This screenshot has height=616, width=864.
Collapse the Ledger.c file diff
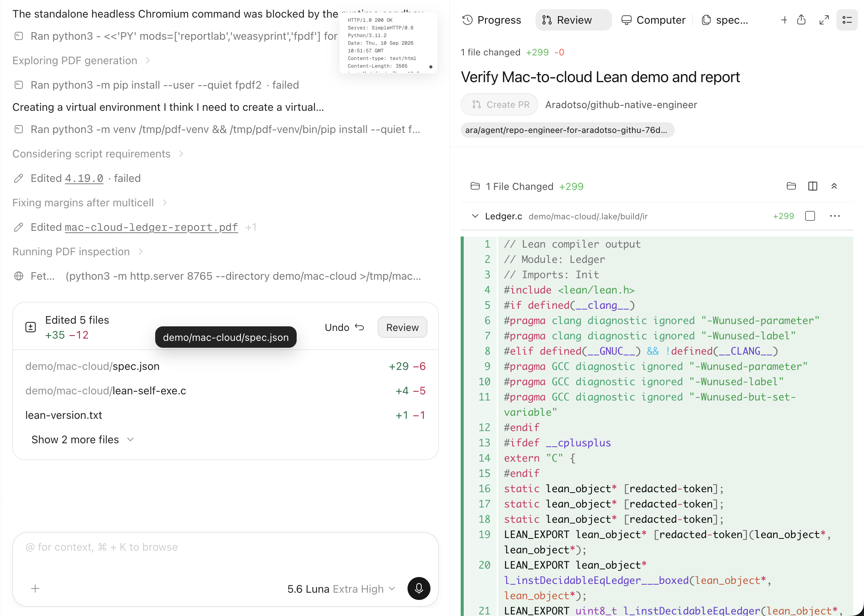(x=475, y=216)
